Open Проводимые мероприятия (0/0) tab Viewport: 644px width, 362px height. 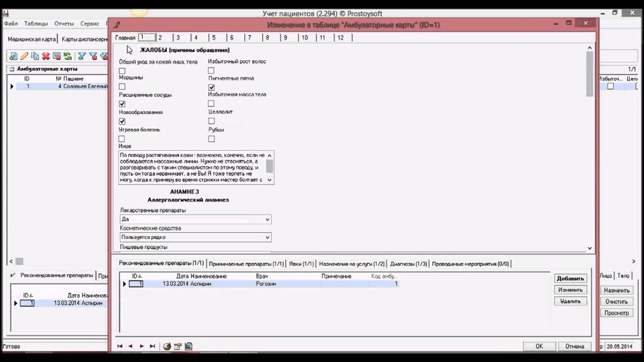470,263
